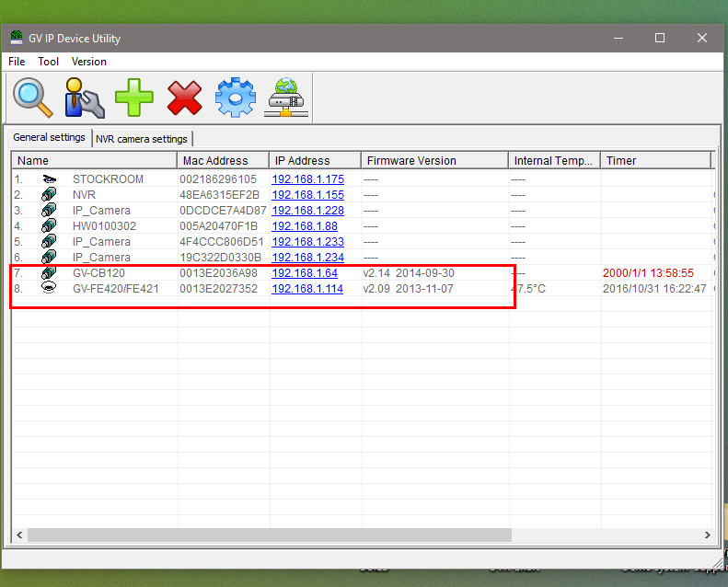The image size is (728, 587).
Task: Sort by Firmware Version column header
Action: coord(434,161)
